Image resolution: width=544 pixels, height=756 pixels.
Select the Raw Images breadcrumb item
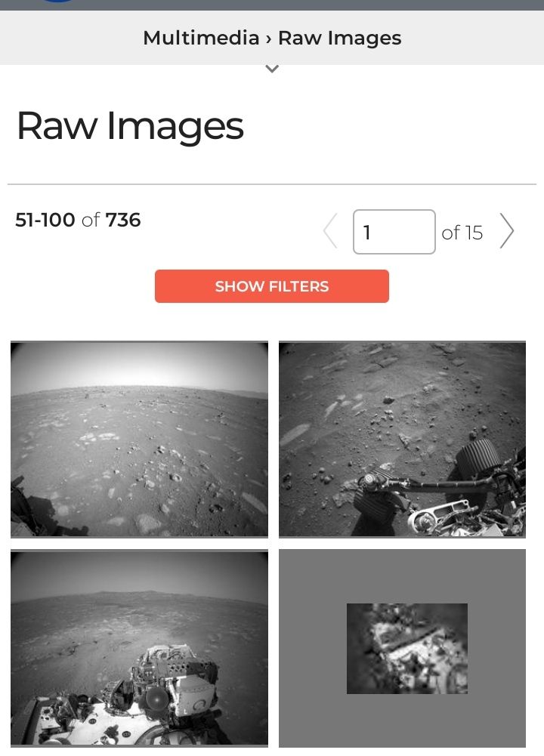point(339,38)
